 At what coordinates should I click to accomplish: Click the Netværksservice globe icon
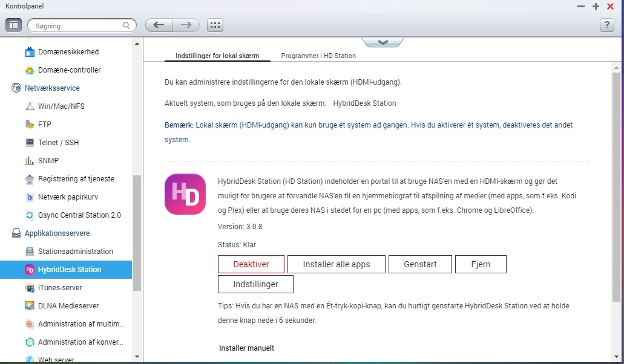(16, 88)
